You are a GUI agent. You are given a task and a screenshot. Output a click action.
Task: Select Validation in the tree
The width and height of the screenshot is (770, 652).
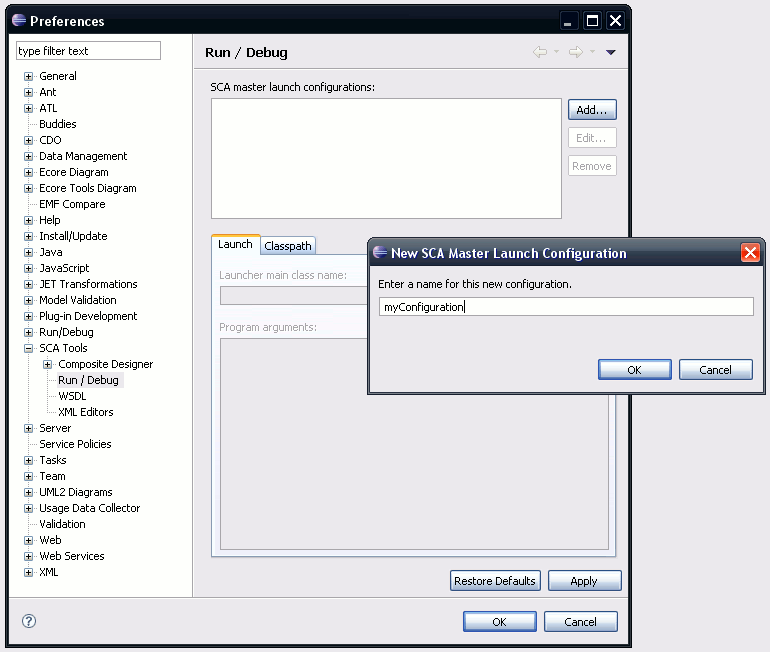[62, 524]
